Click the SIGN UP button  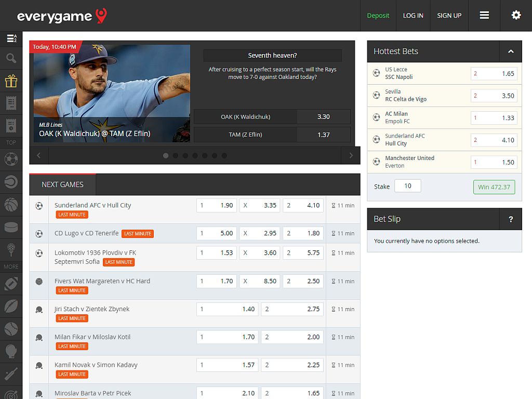point(449,16)
